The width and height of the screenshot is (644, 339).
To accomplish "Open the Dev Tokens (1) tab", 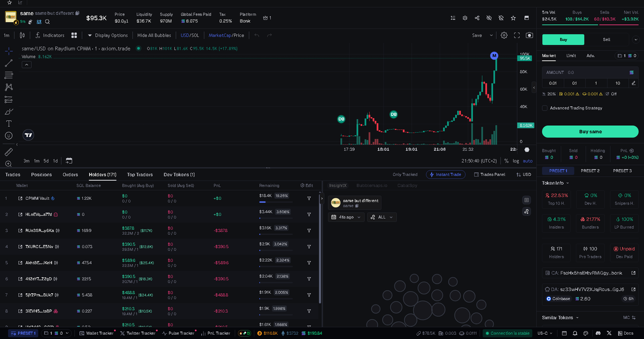I will (x=179, y=175).
